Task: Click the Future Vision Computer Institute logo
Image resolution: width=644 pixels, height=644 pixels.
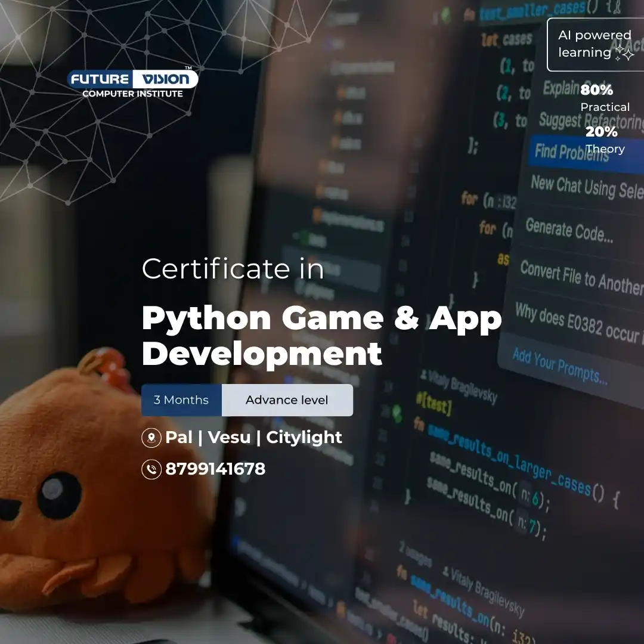Action: click(x=132, y=83)
